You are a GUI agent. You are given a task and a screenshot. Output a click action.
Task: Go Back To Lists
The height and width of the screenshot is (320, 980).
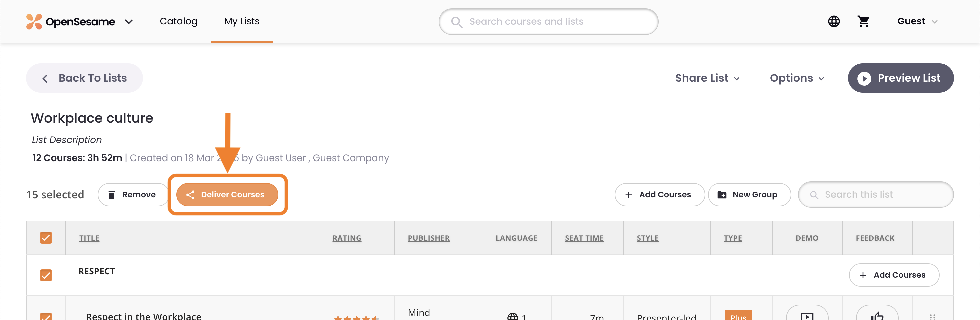pos(84,78)
